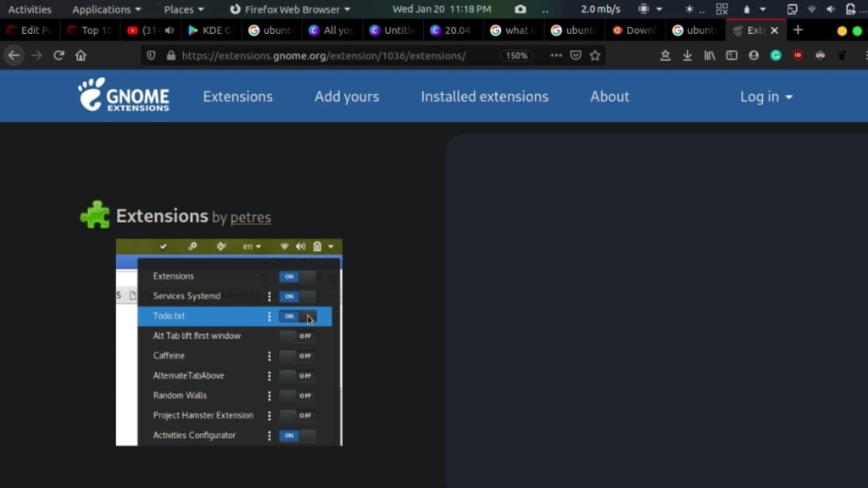Visit the petres author profile
Screen dimensions: 868x488
pos(250,217)
